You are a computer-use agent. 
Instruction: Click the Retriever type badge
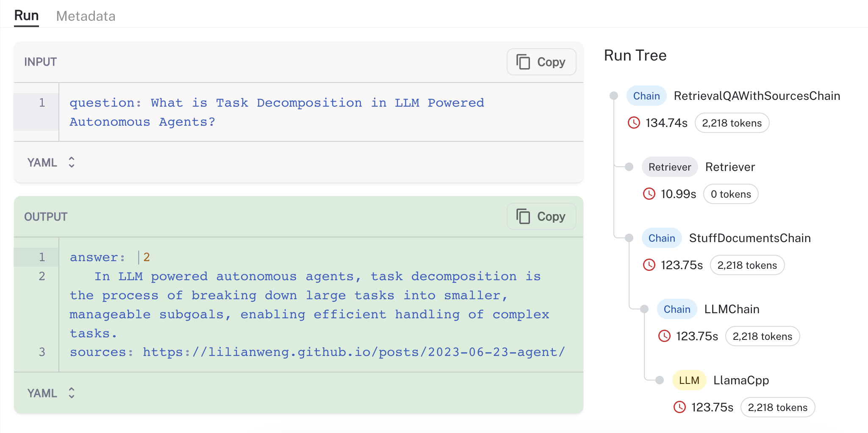[x=669, y=167]
